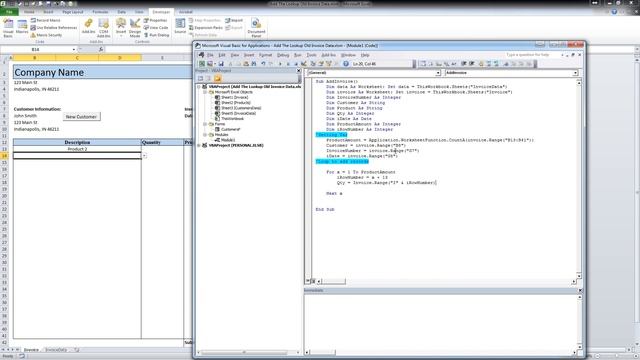This screenshot has width=640, height=360.
Task: Close the Project explorer pane
Action: pyautogui.click(x=298, y=71)
